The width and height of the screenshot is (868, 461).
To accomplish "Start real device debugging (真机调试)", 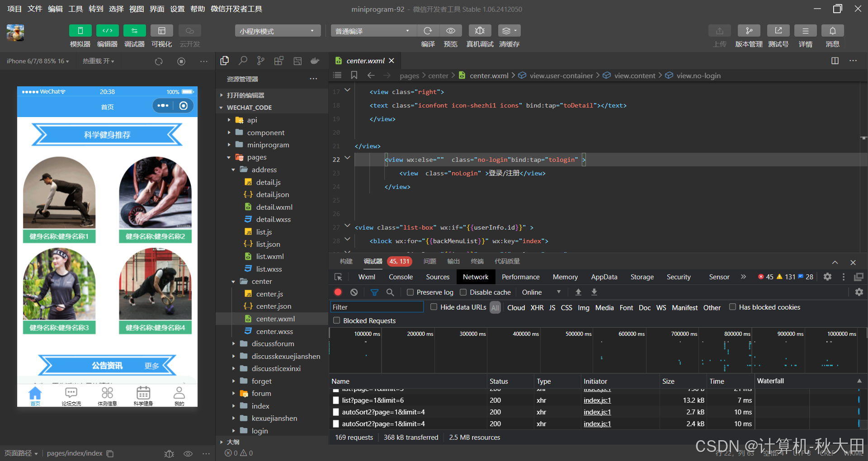I will click(x=480, y=31).
